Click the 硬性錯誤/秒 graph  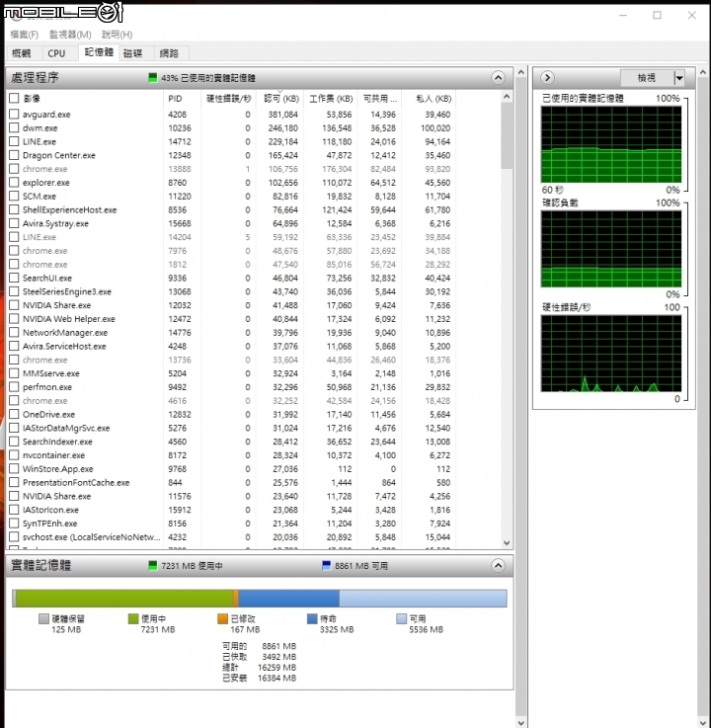pos(611,354)
